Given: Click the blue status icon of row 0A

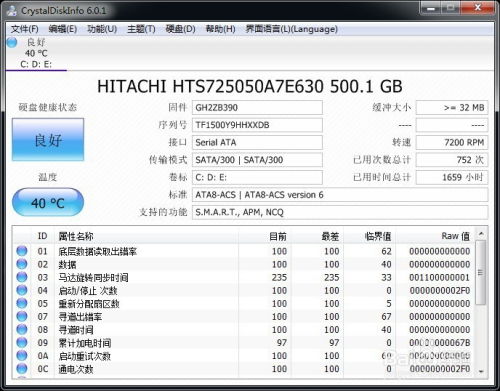Looking at the screenshot, I should coord(22,355).
